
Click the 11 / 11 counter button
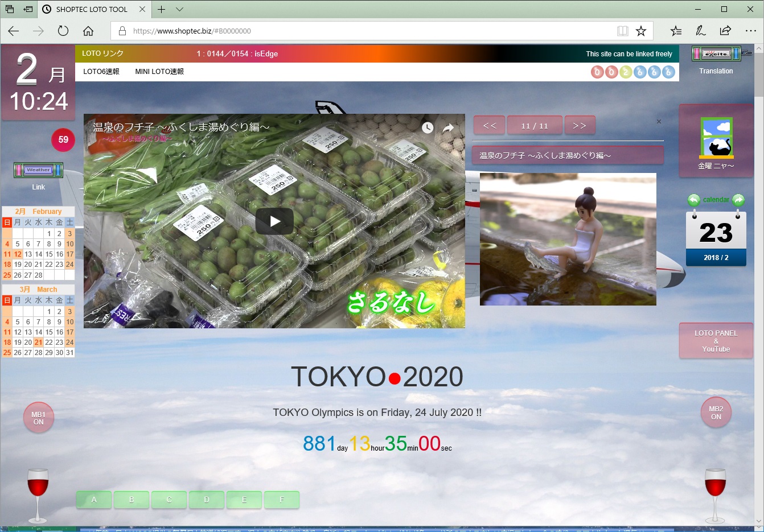[x=535, y=125]
